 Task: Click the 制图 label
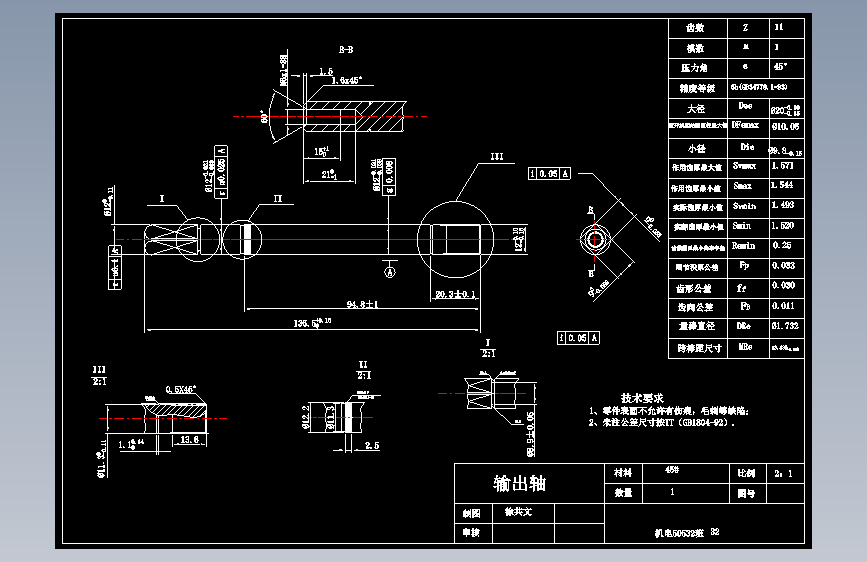(x=472, y=513)
